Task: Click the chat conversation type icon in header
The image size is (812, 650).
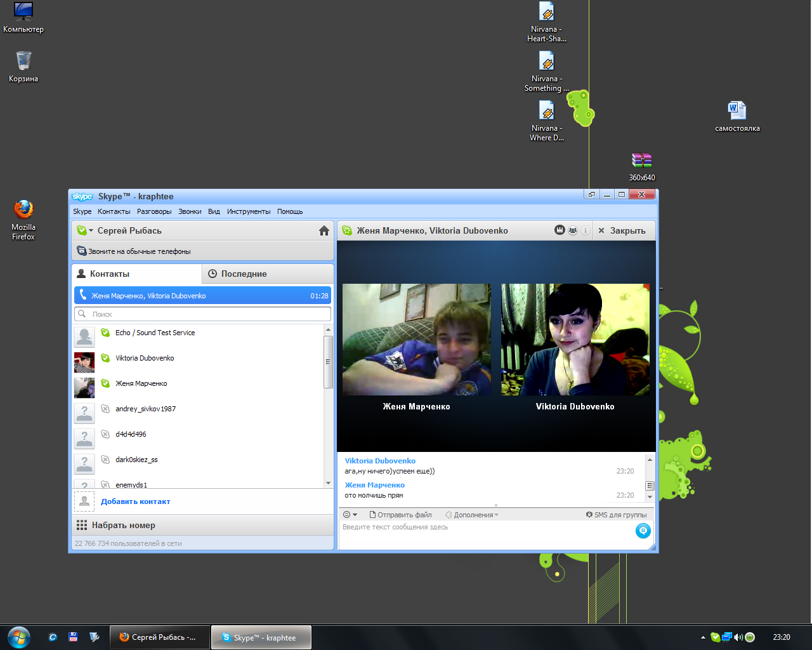Action: tap(347, 230)
